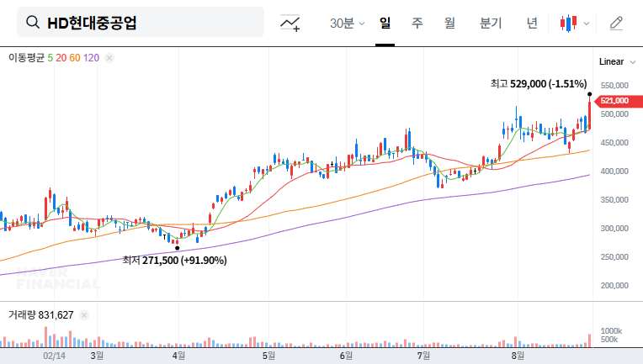Click the 200,000 price axis label
Viewport: 643px width, 364px height.
coord(614,286)
